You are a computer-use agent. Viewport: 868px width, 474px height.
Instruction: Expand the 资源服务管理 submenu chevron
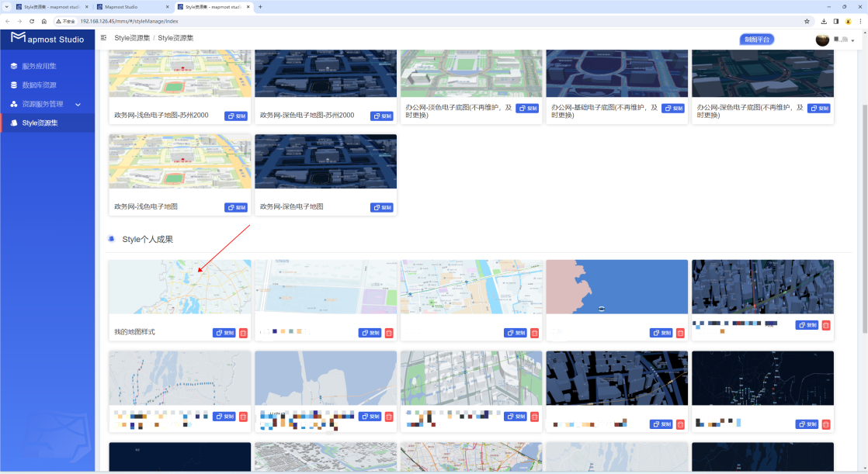tap(78, 104)
